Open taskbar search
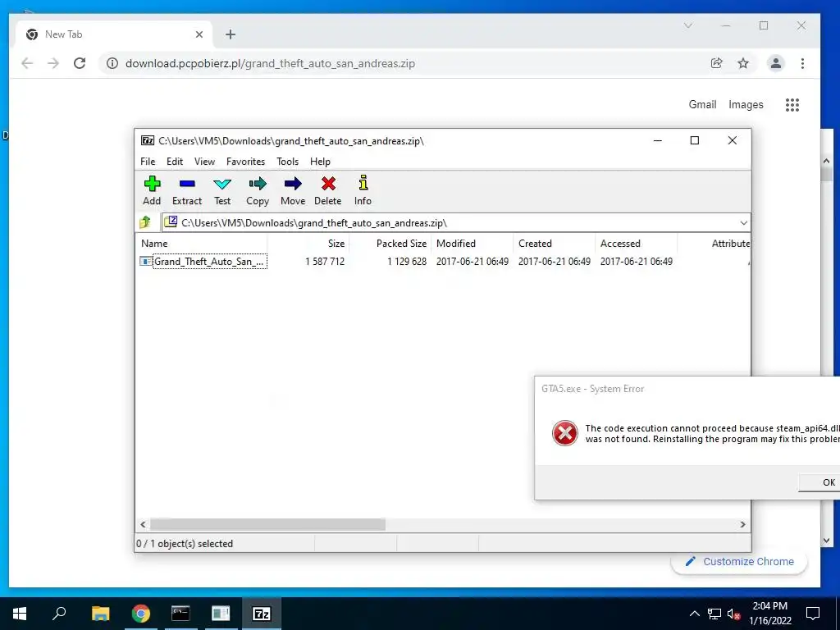840x630 pixels. 59,614
